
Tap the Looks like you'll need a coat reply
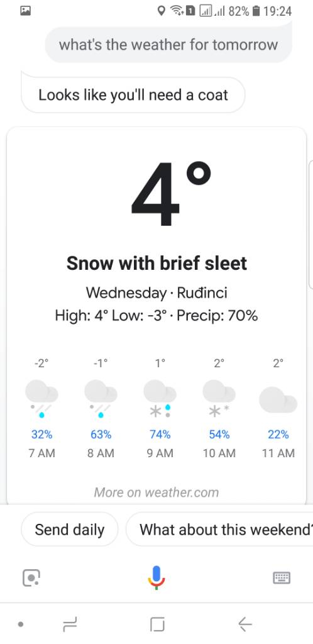133,95
